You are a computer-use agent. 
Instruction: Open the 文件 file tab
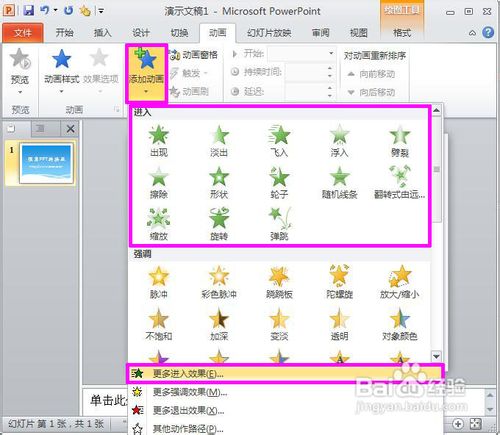click(x=23, y=33)
